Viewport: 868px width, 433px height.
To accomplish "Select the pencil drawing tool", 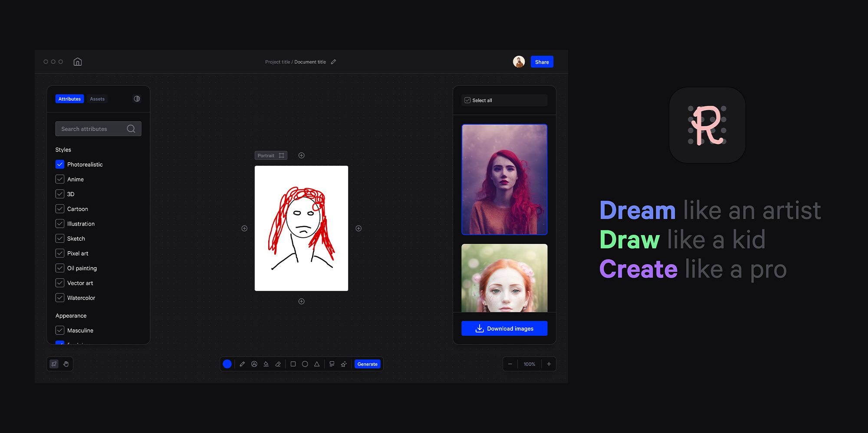I will coord(242,364).
